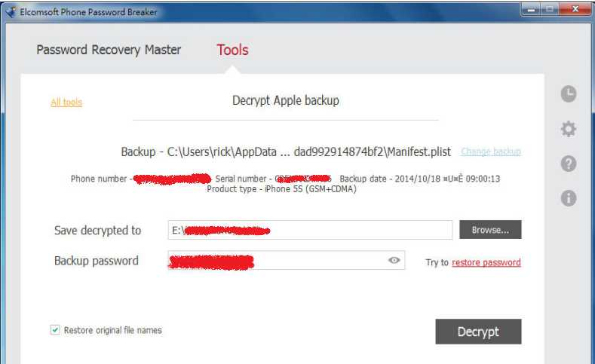
Task: Open settings via the gear icon
Action: (x=569, y=129)
